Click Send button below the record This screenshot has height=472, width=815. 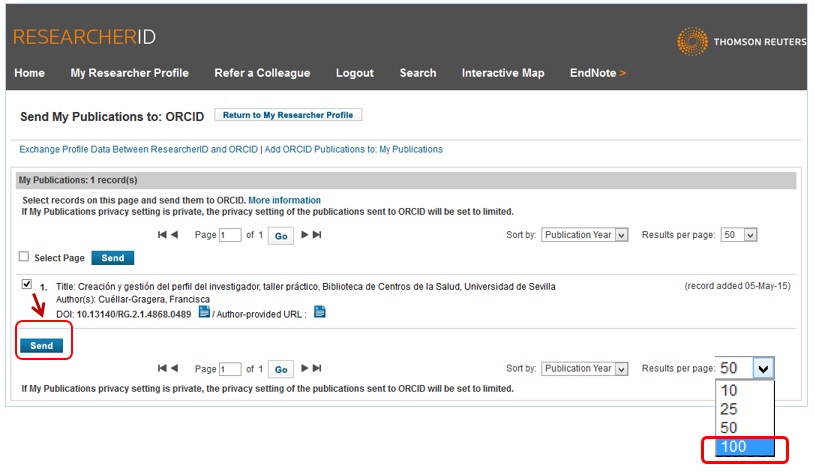42,346
